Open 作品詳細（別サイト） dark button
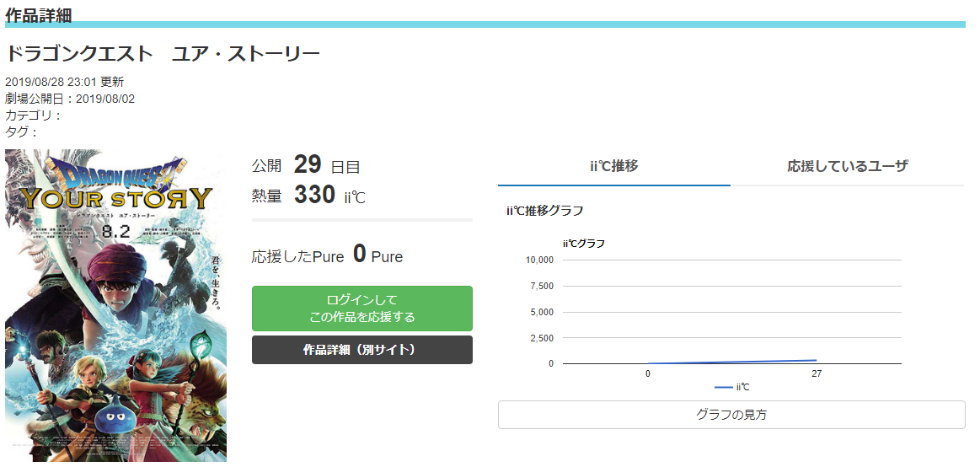Image resolution: width=980 pixels, height=467 pixels. coord(361,350)
